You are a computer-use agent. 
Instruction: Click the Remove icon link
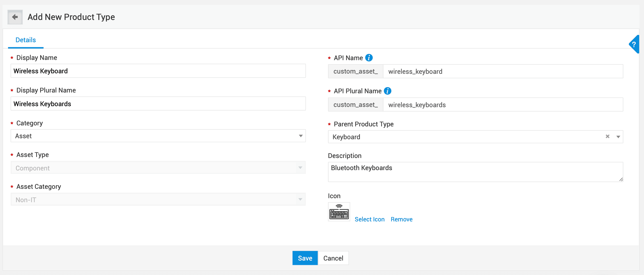(401, 219)
